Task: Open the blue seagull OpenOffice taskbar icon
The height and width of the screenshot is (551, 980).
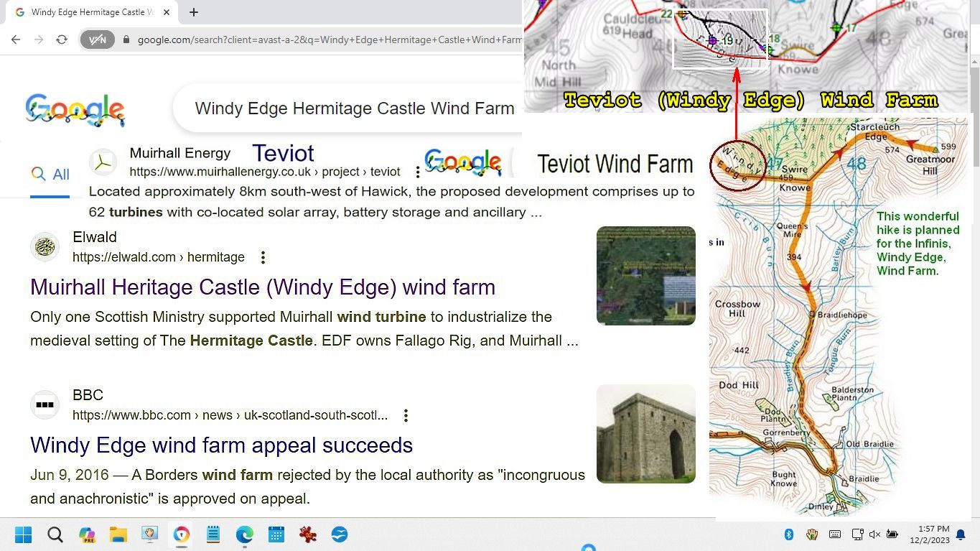Action: (x=340, y=534)
